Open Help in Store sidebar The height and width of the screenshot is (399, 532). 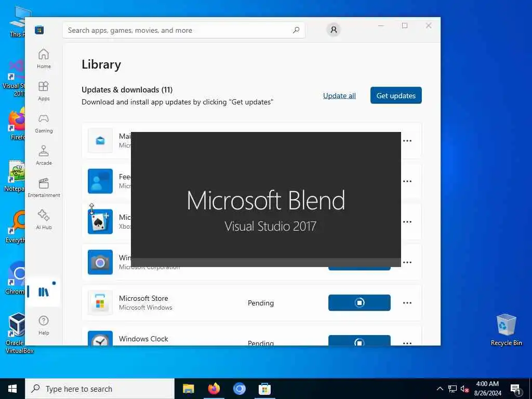coord(44,325)
